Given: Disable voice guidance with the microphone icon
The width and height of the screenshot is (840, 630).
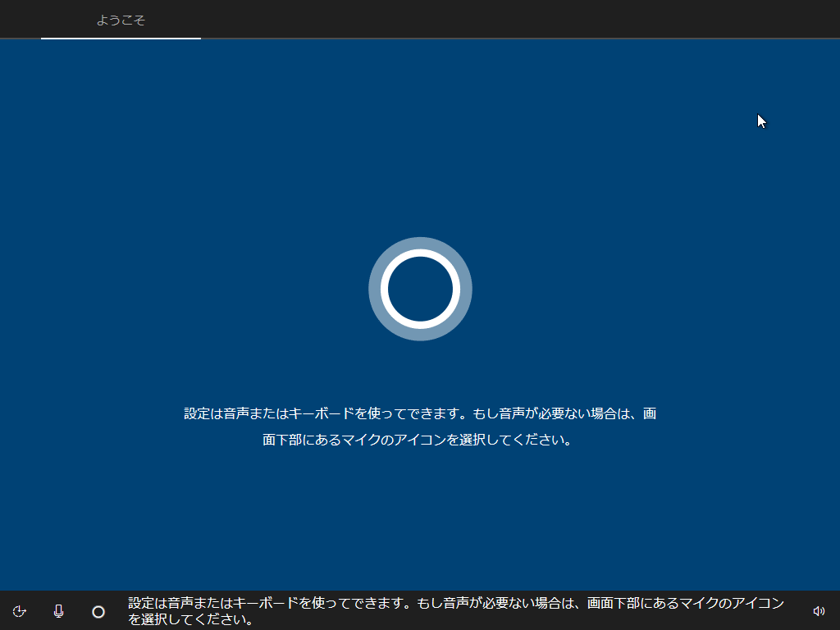Looking at the screenshot, I should [x=57, y=611].
